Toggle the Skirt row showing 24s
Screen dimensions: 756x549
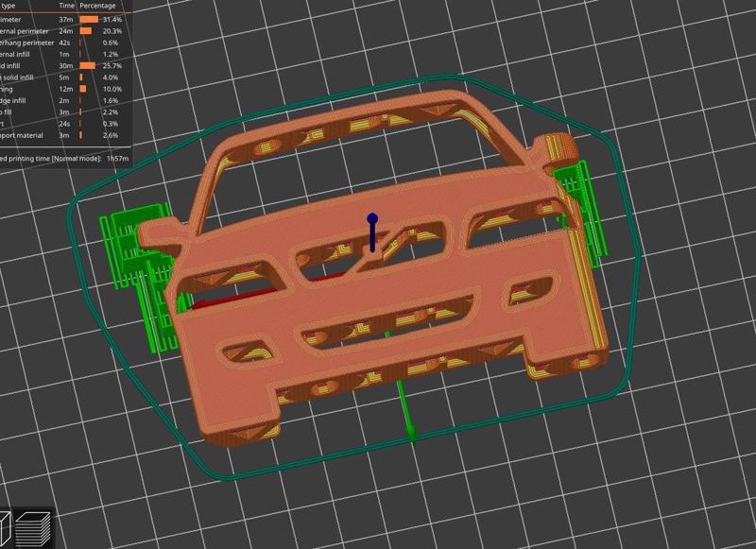[x=63, y=124]
